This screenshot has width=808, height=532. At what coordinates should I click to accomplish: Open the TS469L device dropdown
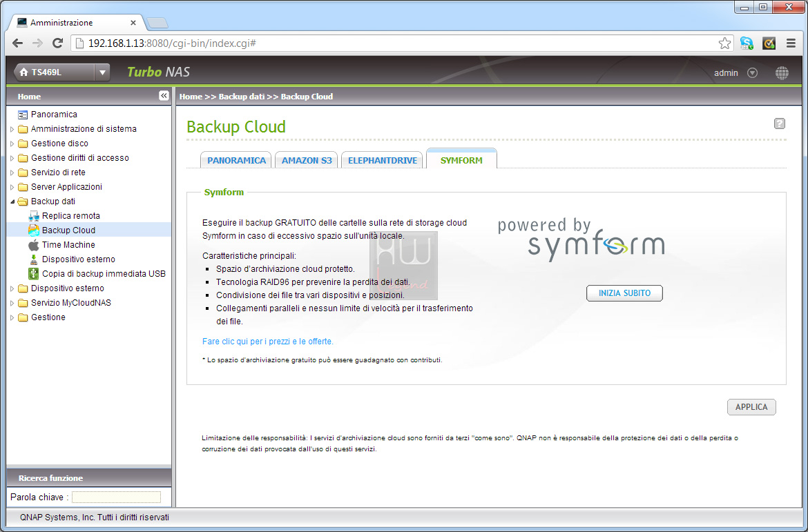[x=102, y=72]
